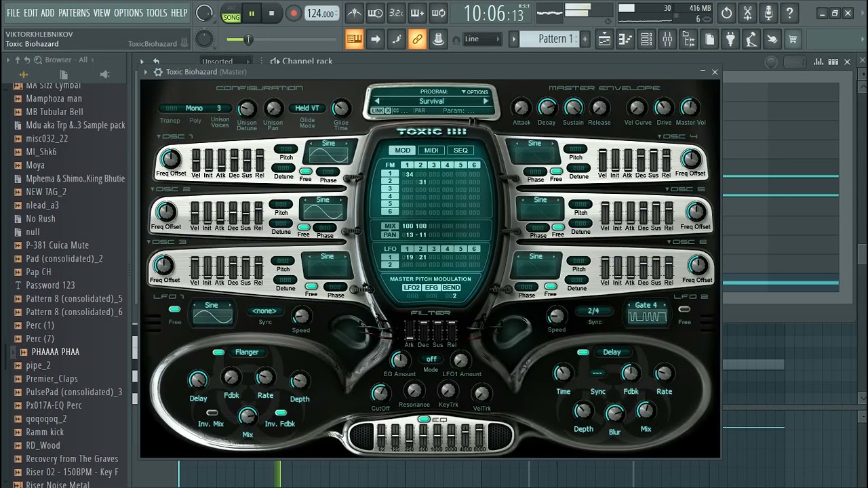Image resolution: width=868 pixels, height=488 pixels.
Task: Open the TOOLS menu
Action: [157, 13]
